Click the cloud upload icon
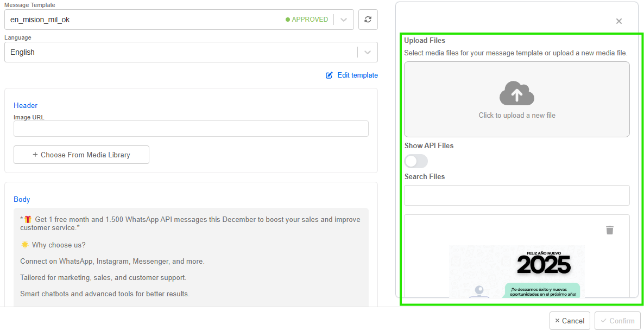Image resolution: width=644 pixels, height=331 pixels. pyautogui.click(x=516, y=93)
